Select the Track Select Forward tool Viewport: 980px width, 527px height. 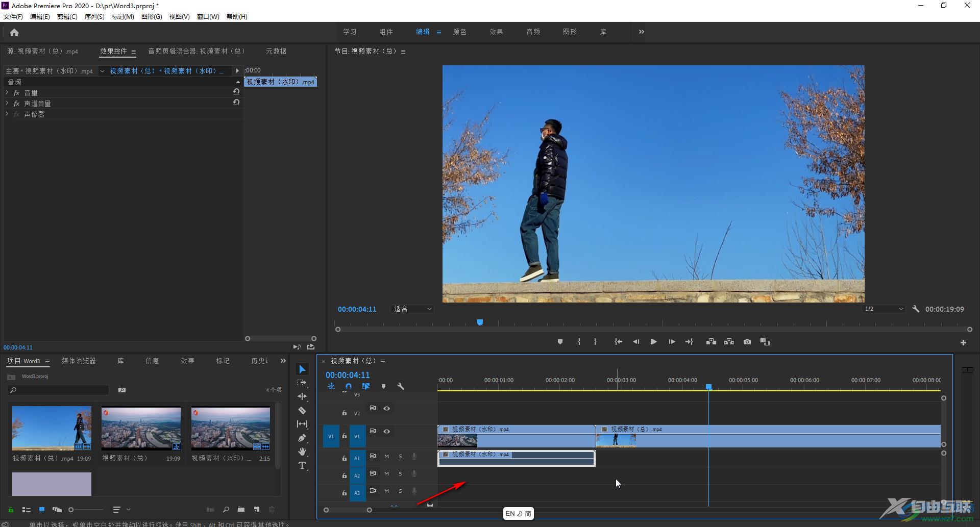[x=302, y=383]
